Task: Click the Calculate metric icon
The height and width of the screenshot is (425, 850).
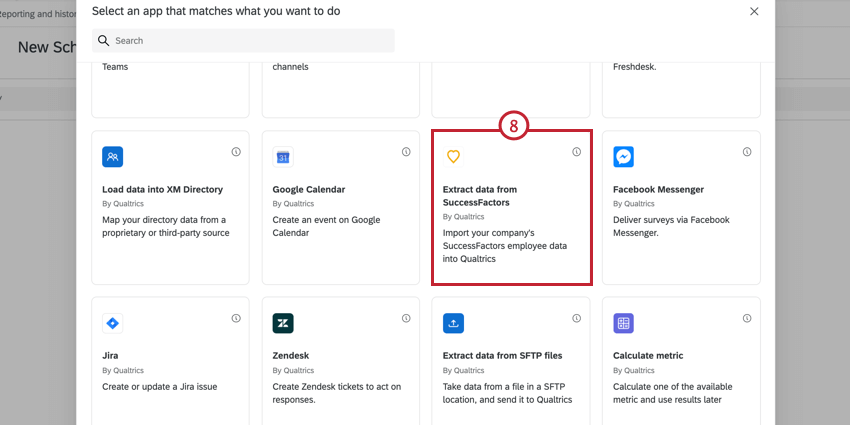Action: coord(623,323)
